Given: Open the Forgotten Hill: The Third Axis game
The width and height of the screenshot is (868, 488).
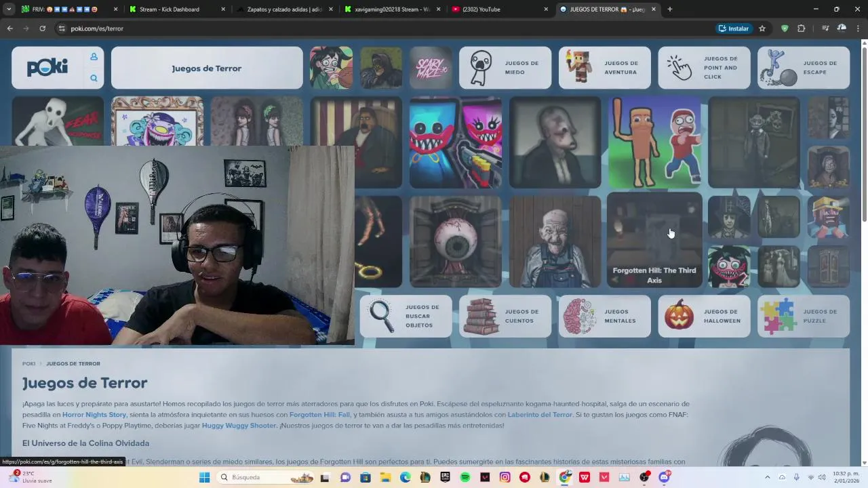Looking at the screenshot, I should point(654,240).
